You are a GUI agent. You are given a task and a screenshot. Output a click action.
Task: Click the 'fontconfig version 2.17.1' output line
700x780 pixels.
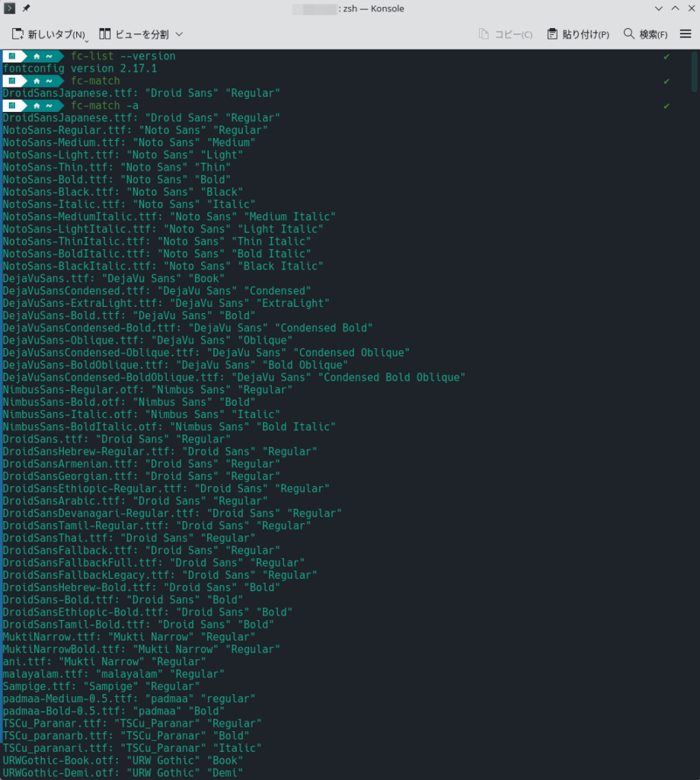[x=80, y=69]
